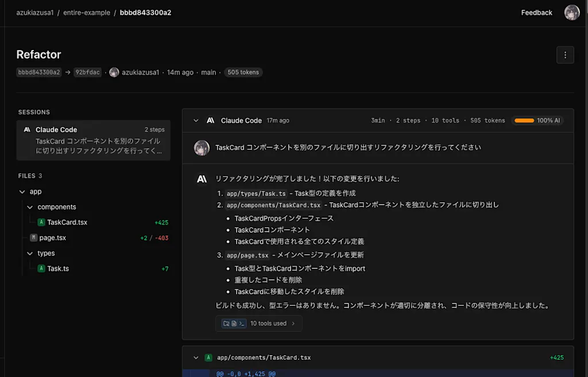Viewport: 588px width, 377px height.
Task: Go to azukiazusa1 in the breadcrumb
Action: pyautogui.click(x=35, y=13)
